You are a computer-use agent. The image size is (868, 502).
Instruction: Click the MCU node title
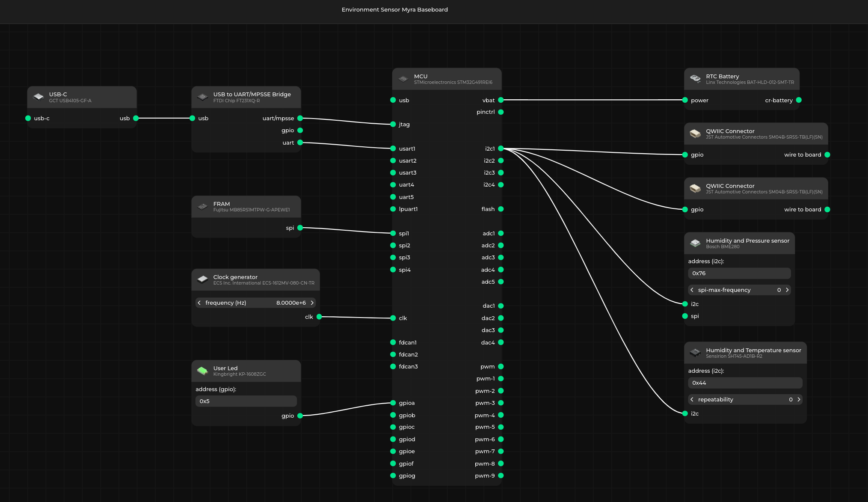(421, 76)
